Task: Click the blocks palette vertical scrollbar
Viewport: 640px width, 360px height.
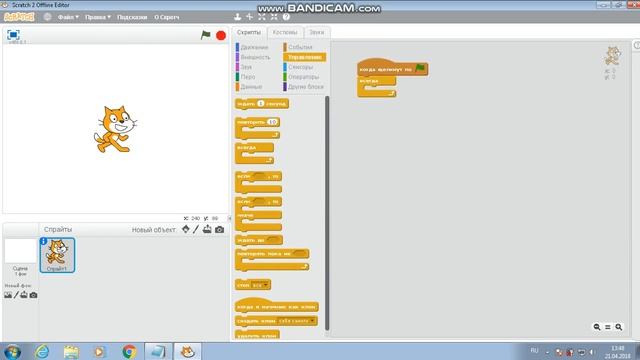Action: coord(327,213)
